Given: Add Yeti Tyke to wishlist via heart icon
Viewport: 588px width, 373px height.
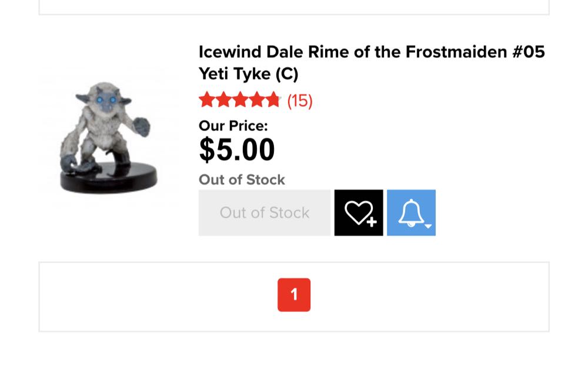Looking at the screenshot, I should coord(358,212).
